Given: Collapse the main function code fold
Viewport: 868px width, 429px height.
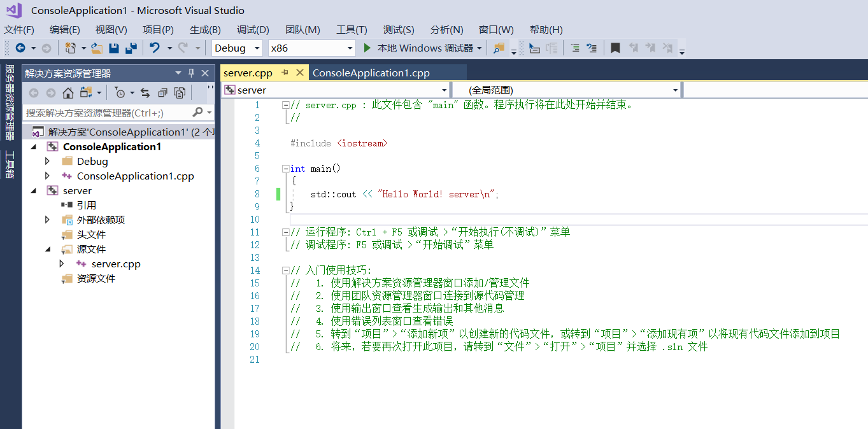Looking at the screenshot, I should [x=286, y=169].
